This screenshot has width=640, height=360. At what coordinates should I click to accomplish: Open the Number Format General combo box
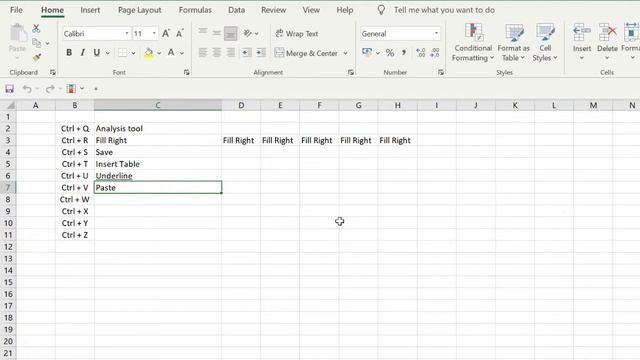400,33
